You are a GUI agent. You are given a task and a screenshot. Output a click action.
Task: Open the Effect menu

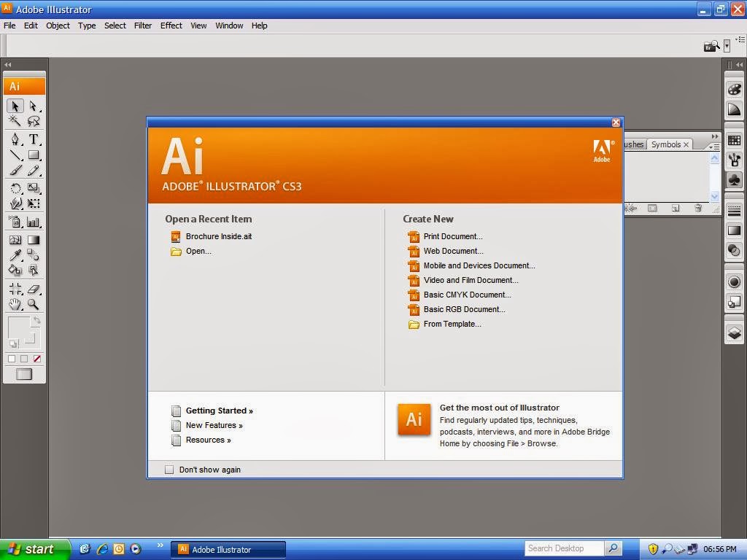[x=171, y=26]
